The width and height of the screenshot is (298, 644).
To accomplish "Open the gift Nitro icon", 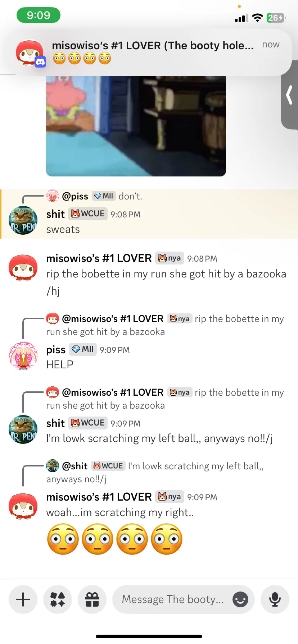I will tap(92, 599).
